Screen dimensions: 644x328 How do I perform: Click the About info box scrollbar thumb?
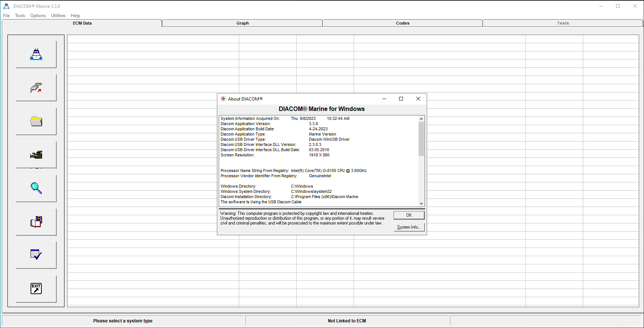421,139
